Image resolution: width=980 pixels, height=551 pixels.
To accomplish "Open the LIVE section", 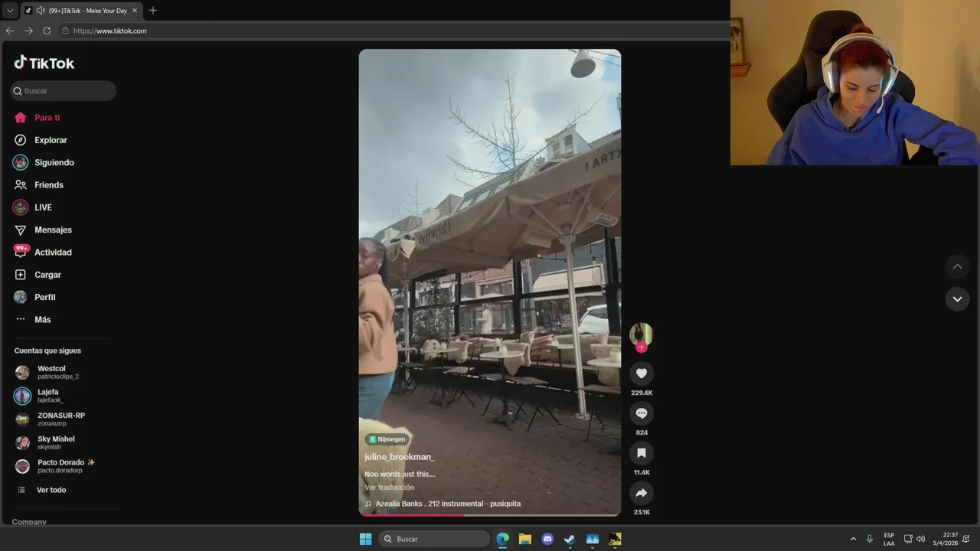I will tap(32, 207).
